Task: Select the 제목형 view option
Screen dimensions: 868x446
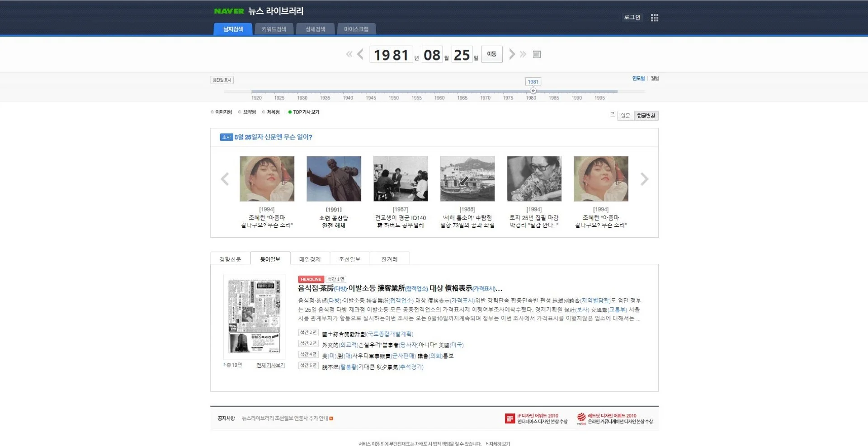Action: [x=271, y=112]
